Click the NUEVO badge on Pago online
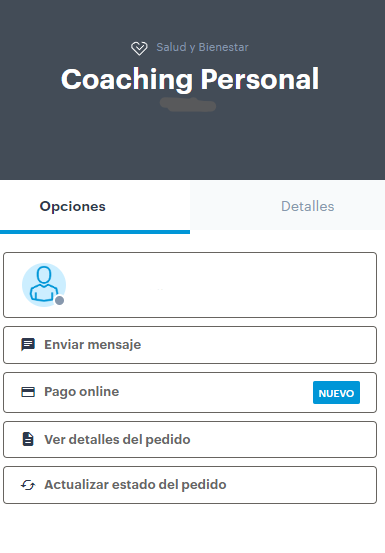The image size is (385, 553). pos(336,393)
